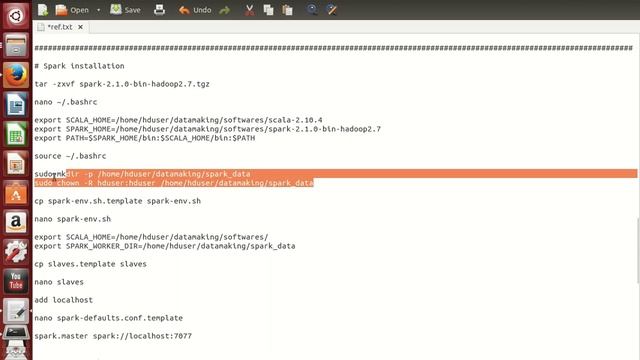Click the 'spark.master spark://localhost:7077' line
Image resolution: width=640 pixels, height=360 pixels.
113,336
